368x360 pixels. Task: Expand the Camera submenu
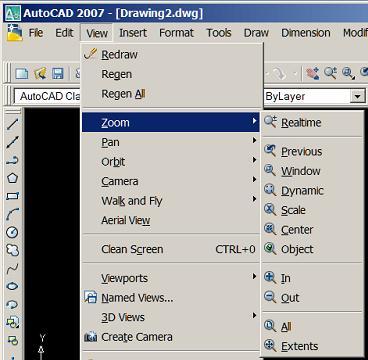(170, 181)
